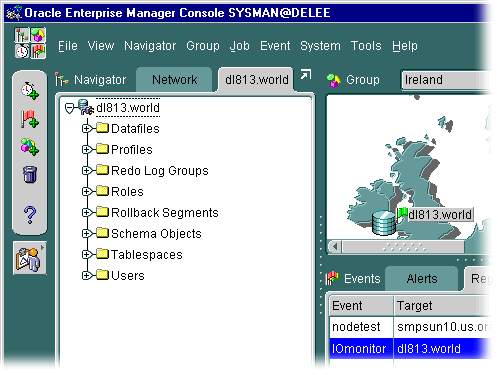The height and width of the screenshot is (375, 498).
Task: Expand the Roles node
Action: pos(87,191)
